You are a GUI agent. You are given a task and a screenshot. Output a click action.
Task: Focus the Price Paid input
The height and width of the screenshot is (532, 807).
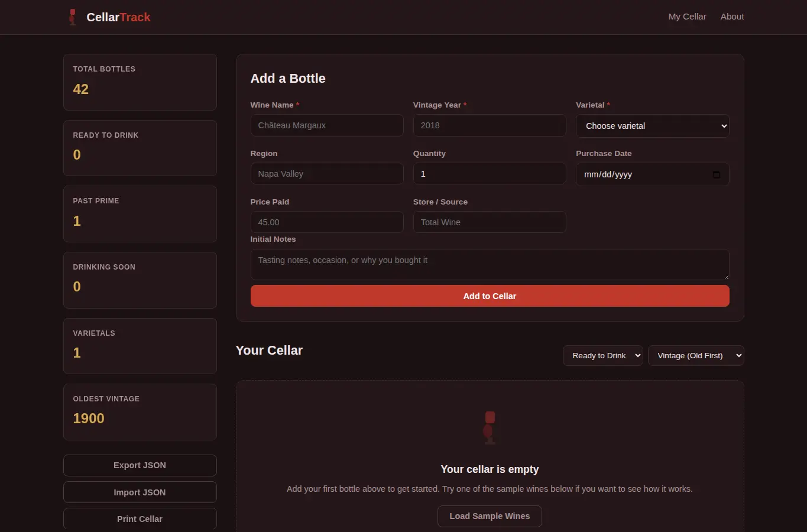pyautogui.click(x=327, y=222)
